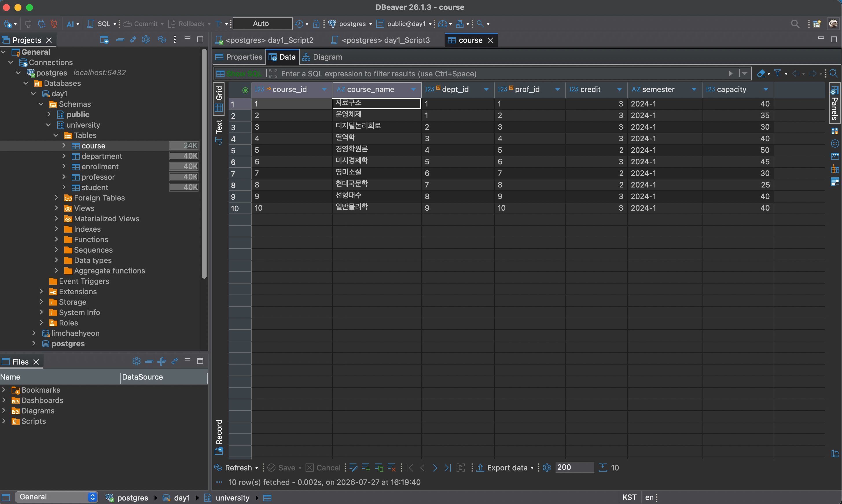Click the Files panel settings gear
The width and height of the screenshot is (842, 504).
137,361
